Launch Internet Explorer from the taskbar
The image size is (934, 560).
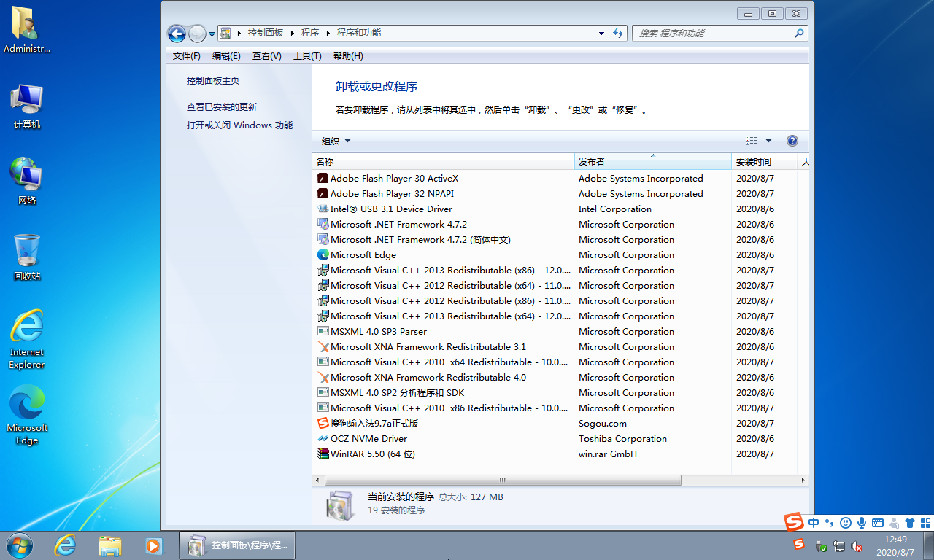pyautogui.click(x=66, y=545)
